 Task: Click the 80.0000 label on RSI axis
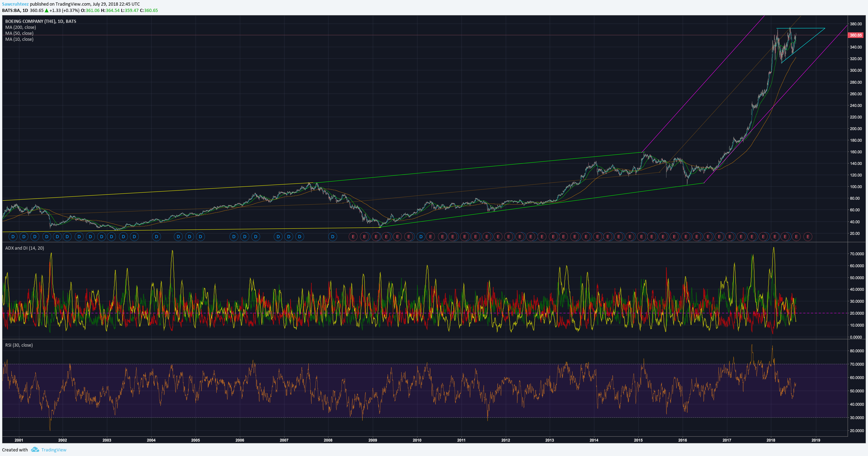coord(857,351)
